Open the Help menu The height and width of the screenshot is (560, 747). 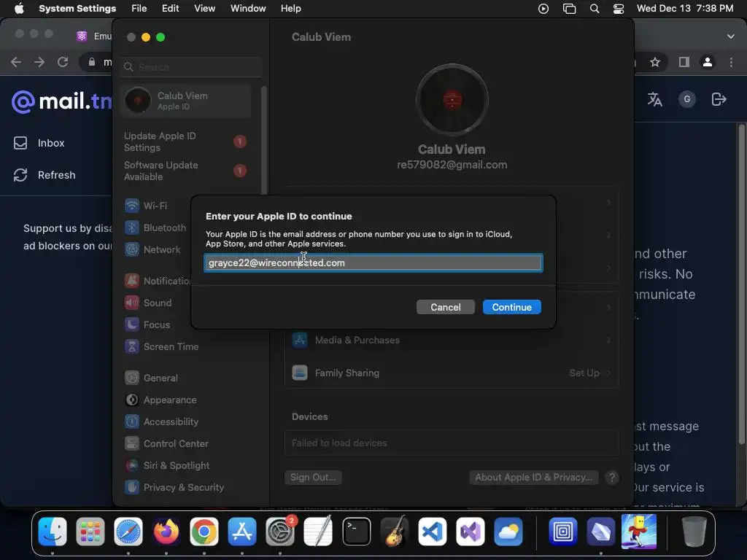290,9
